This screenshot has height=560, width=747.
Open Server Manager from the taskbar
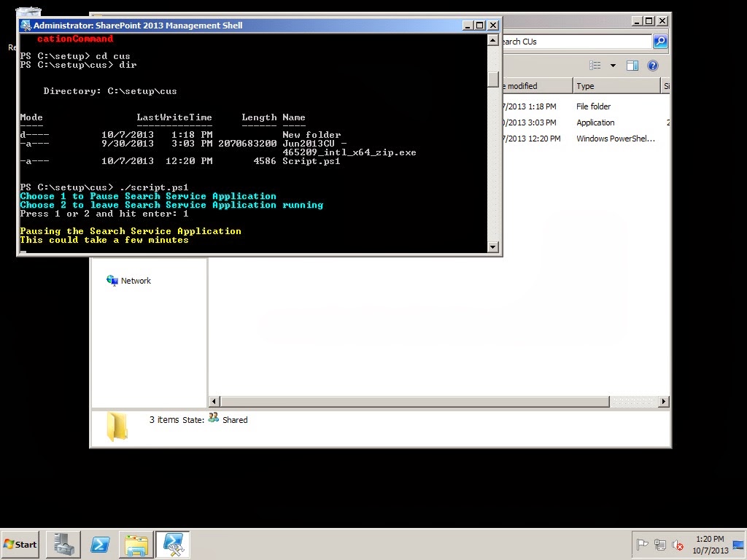[x=63, y=545]
